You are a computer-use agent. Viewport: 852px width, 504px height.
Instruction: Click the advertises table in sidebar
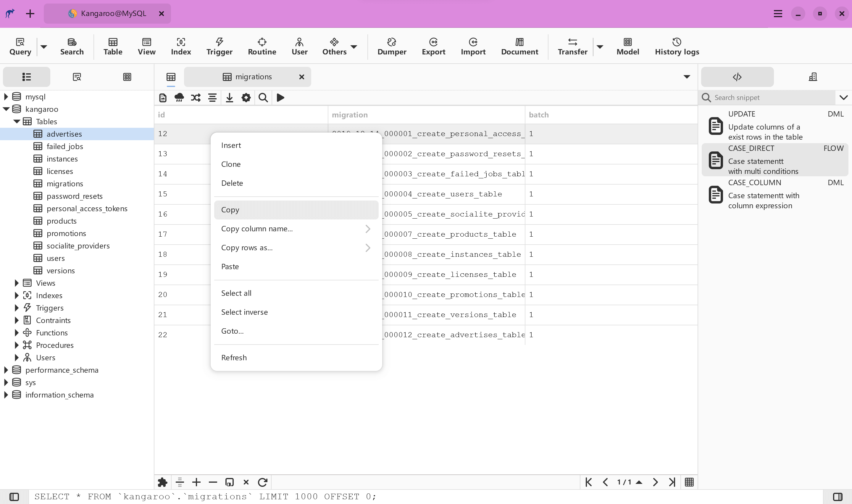[64, 133]
